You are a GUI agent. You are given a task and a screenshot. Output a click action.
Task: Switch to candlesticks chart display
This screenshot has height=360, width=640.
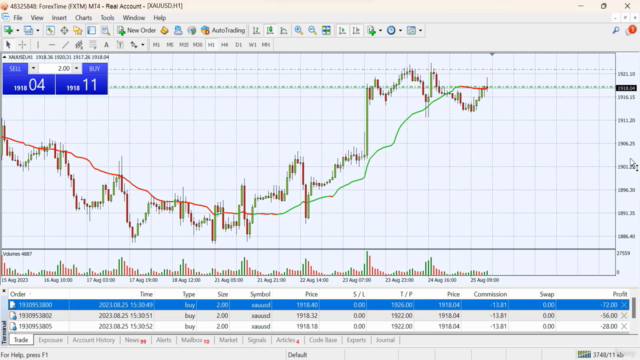[270, 30]
